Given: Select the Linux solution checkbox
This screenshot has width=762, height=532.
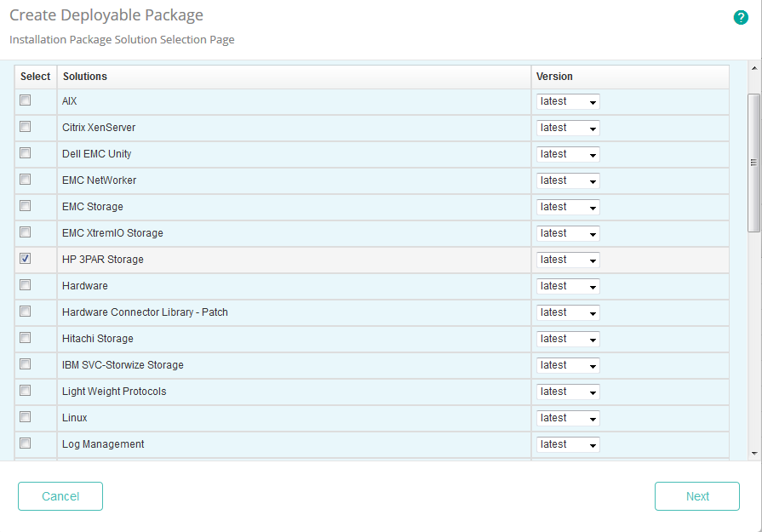Looking at the screenshot, I should tap(26, 417).
